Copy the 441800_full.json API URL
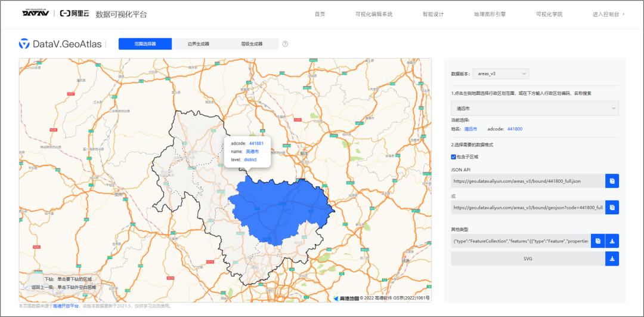Image resolution: width=644 pixels, height=317 pixels. click(612, 181)
